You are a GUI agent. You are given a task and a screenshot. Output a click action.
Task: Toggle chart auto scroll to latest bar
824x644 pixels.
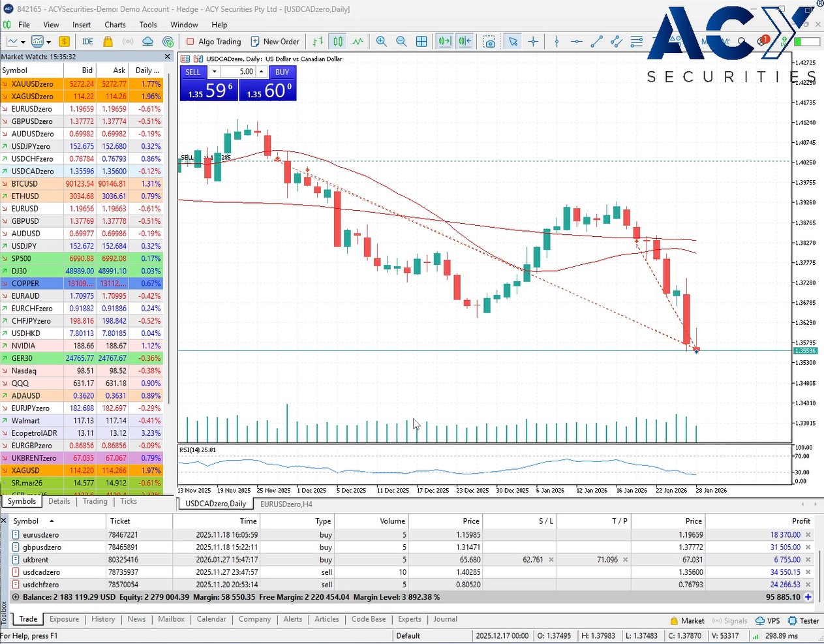pyautogui.click(x=444, y=42)
